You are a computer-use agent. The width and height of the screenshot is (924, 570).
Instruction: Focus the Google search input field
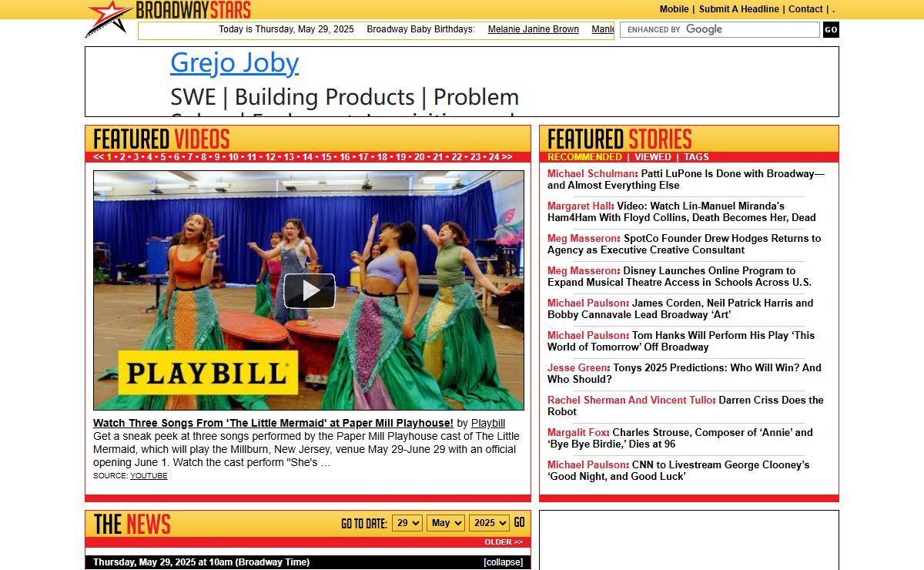click(720, 30)
